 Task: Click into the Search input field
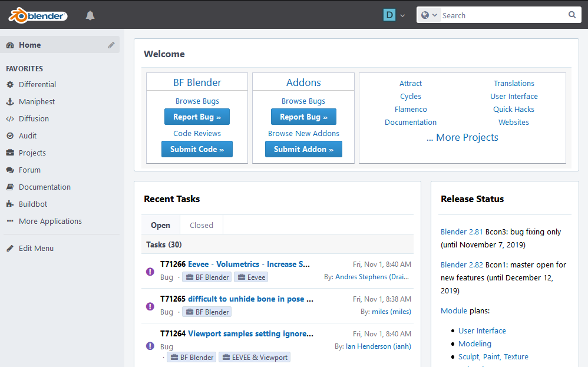tap(503, 15)
